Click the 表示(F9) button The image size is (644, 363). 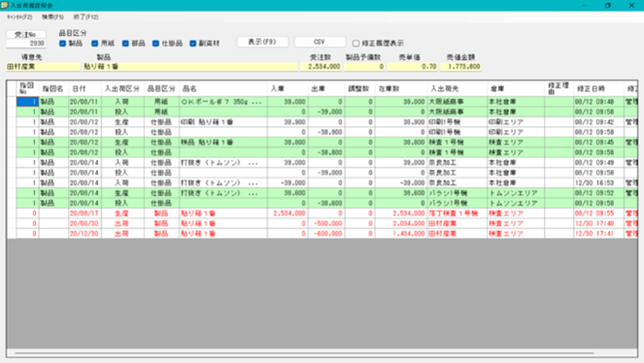pos(262,42)
